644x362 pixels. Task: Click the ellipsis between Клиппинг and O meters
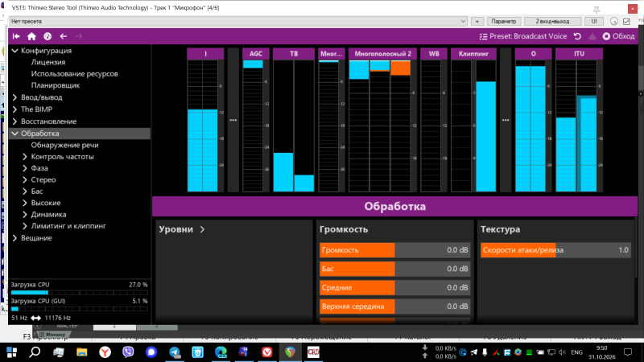[506, 120]
